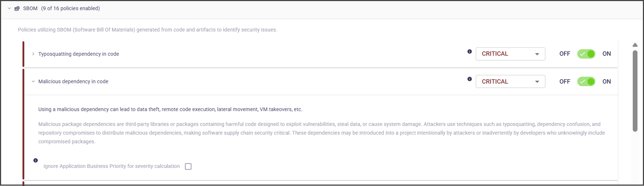
Task: Click OFF label for Typosquatting dependency
Action: (x=565, y=54)
